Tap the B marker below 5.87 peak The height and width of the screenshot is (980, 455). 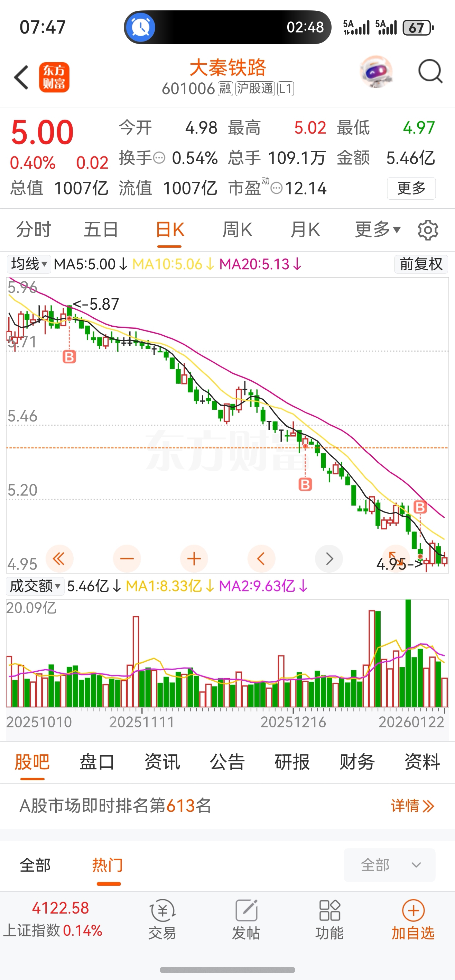pos(69,357)
